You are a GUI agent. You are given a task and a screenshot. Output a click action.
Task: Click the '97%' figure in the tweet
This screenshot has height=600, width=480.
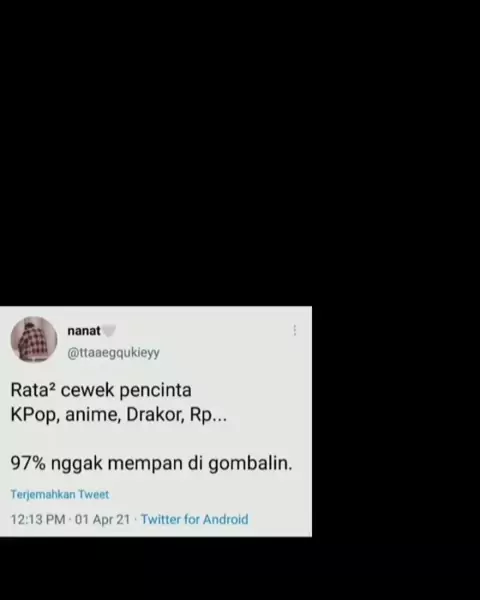[x=28, y=463]
